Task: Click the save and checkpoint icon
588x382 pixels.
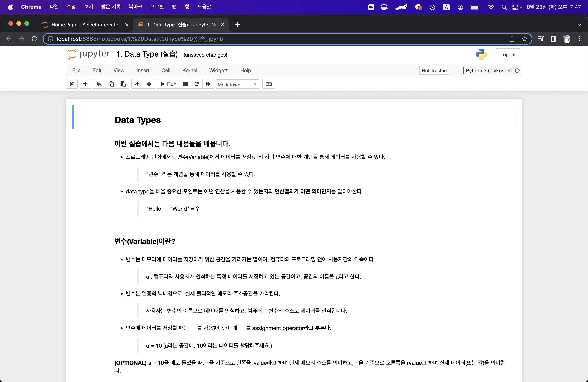Action: (x=72, y=84)
